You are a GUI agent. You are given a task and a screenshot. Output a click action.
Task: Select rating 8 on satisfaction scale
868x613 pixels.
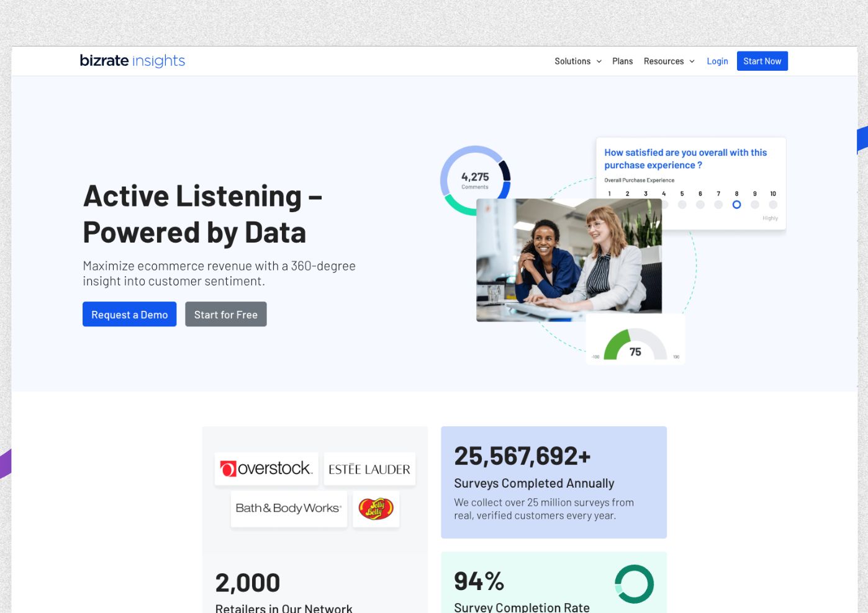736,205
